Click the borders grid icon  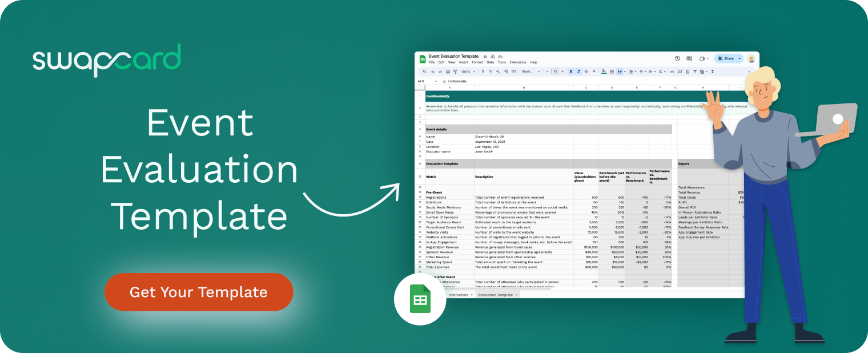click(612, 72)
